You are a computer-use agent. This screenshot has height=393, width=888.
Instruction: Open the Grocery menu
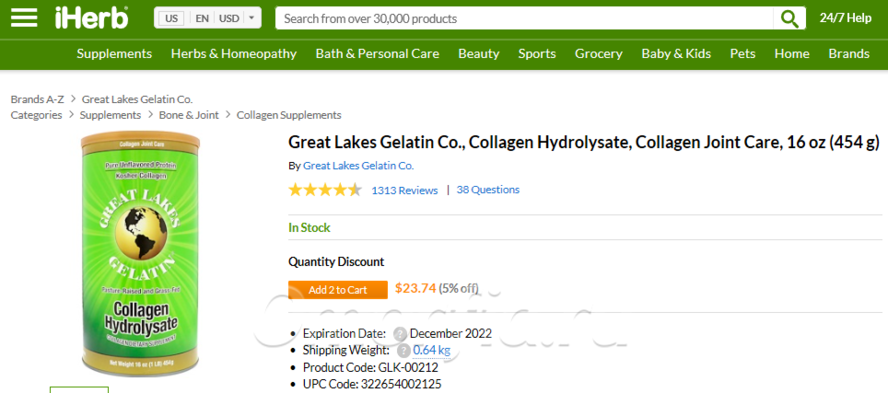599,54
